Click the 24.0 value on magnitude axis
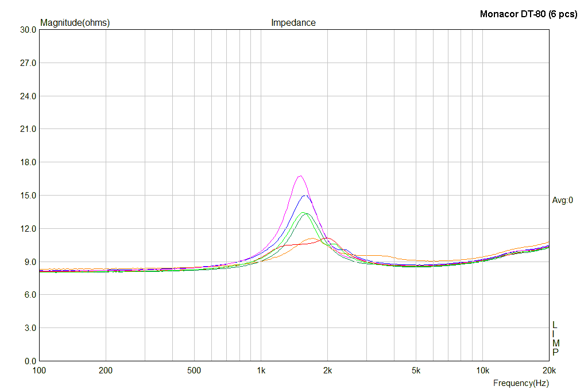Screen dimensions: 588x390 pyautogui.click(x=28, y=96)
